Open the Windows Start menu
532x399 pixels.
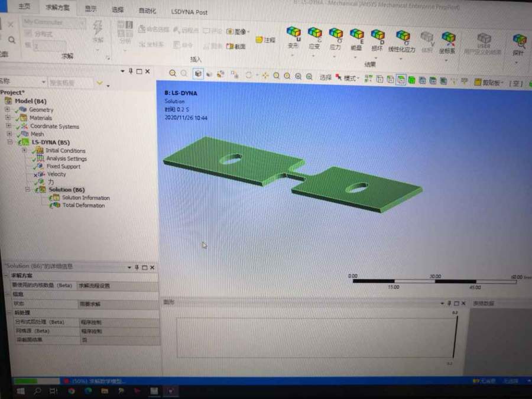pos(20,391)
